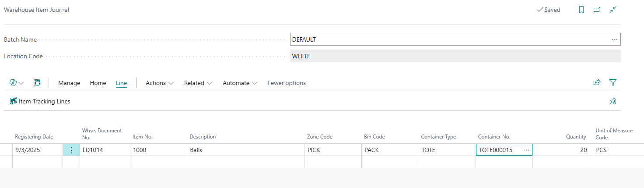644x188 pixels.
Task: Click the bookmark icon in header
Action: click(581, 10)
